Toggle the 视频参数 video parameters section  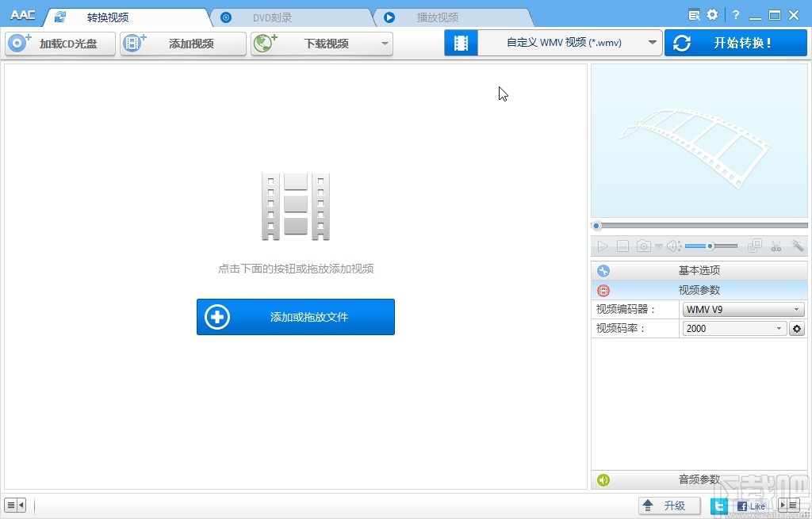click(x=698, y=290)
